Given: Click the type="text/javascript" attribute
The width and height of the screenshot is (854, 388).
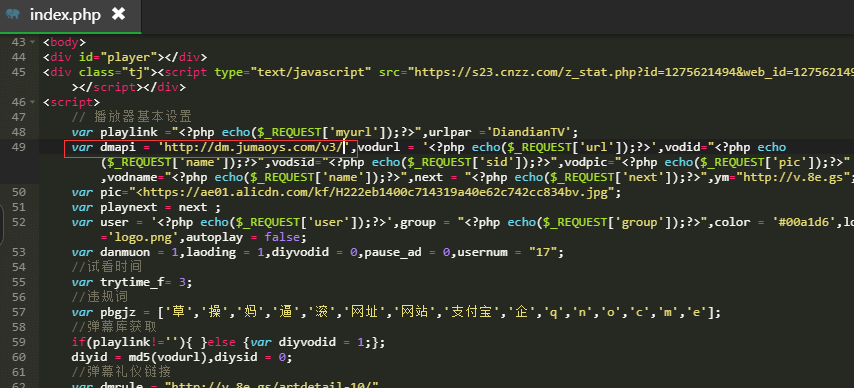Looking at the screenshot, I should click(x=293, y=72).
